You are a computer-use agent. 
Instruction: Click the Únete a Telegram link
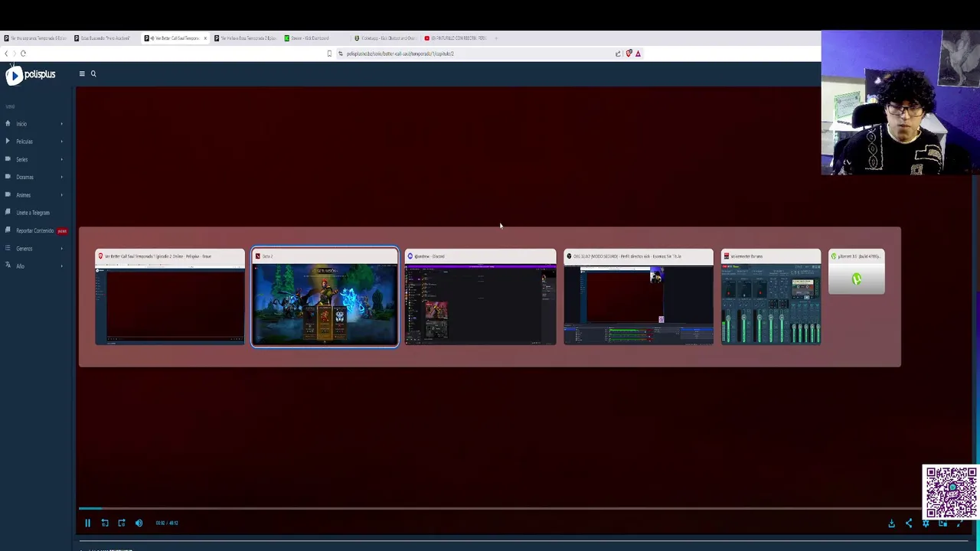coord(33,213)
